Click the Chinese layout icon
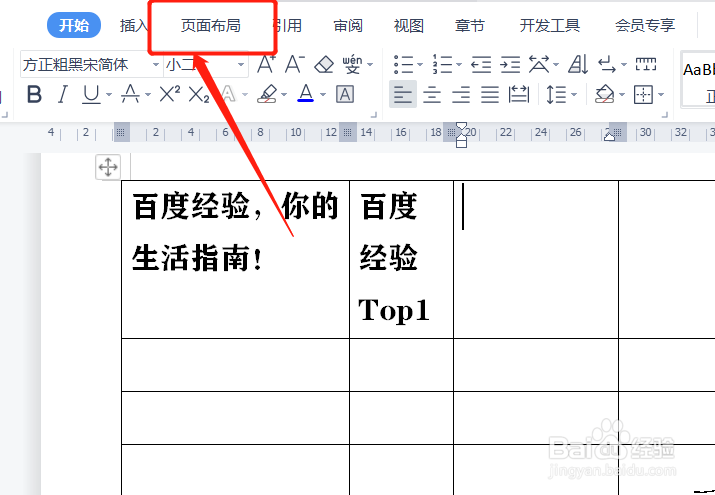This screenshot has height=495, width=715. pos(539,64)
